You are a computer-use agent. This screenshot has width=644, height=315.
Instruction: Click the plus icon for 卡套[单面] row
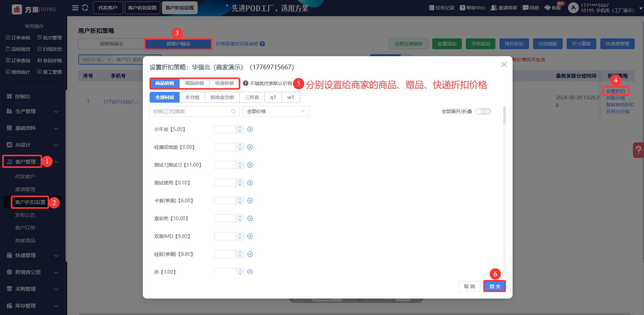(x=250, y=201)
